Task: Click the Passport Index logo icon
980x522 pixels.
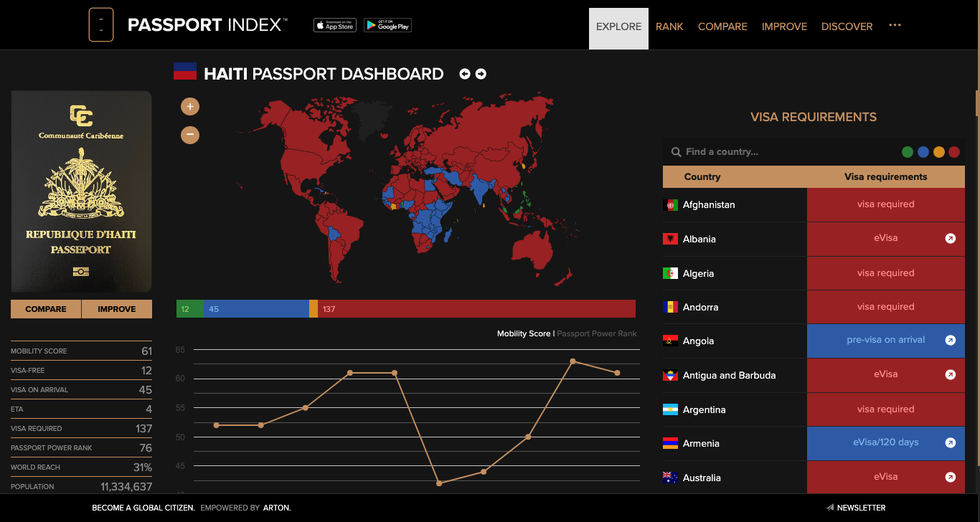Action: coord(101,25)
